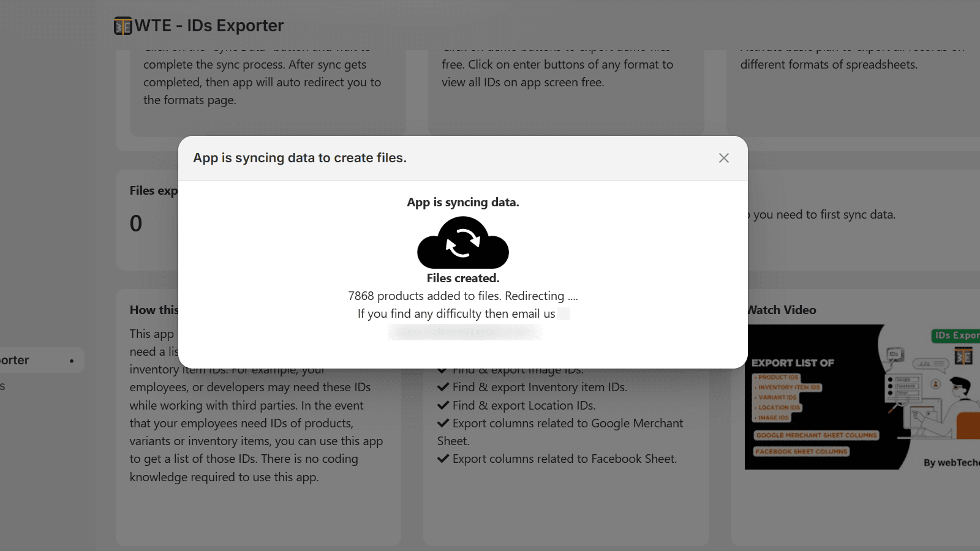
Task: Click the checkmark beside 'Export columns related to Facebook Sheet'
Action: click(443, 458)
